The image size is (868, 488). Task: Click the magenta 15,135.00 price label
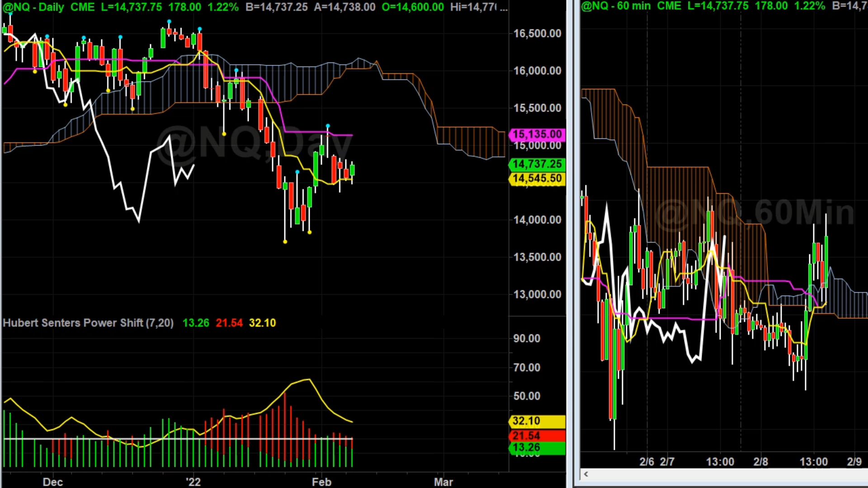point(537,134)
